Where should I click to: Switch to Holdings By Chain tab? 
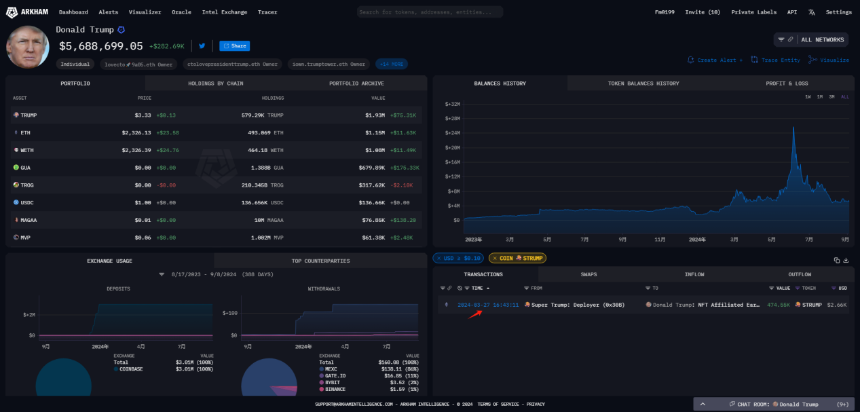216,83
